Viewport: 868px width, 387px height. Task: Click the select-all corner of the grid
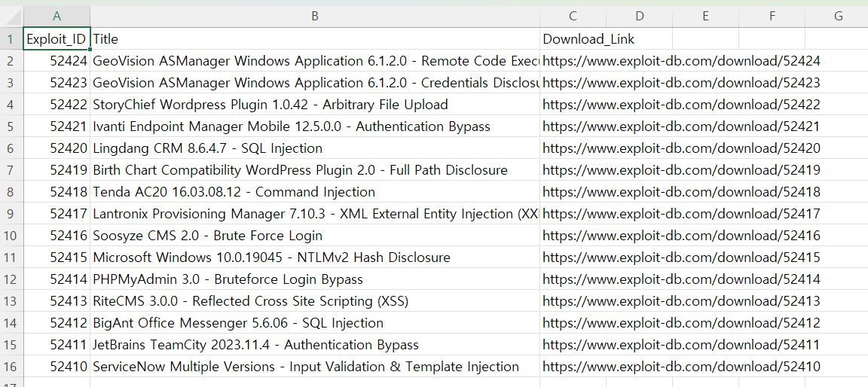pos(11,17)
